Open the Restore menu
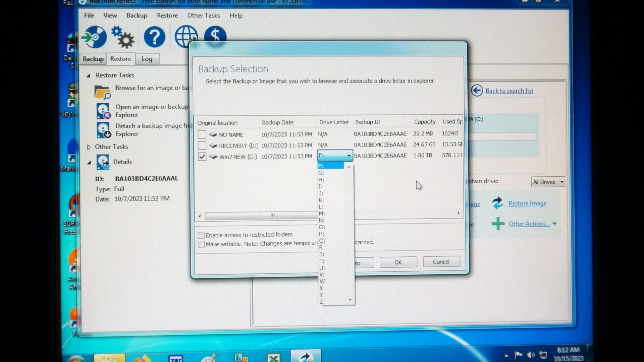Viewport: 644px width, 362px height. 167,15
